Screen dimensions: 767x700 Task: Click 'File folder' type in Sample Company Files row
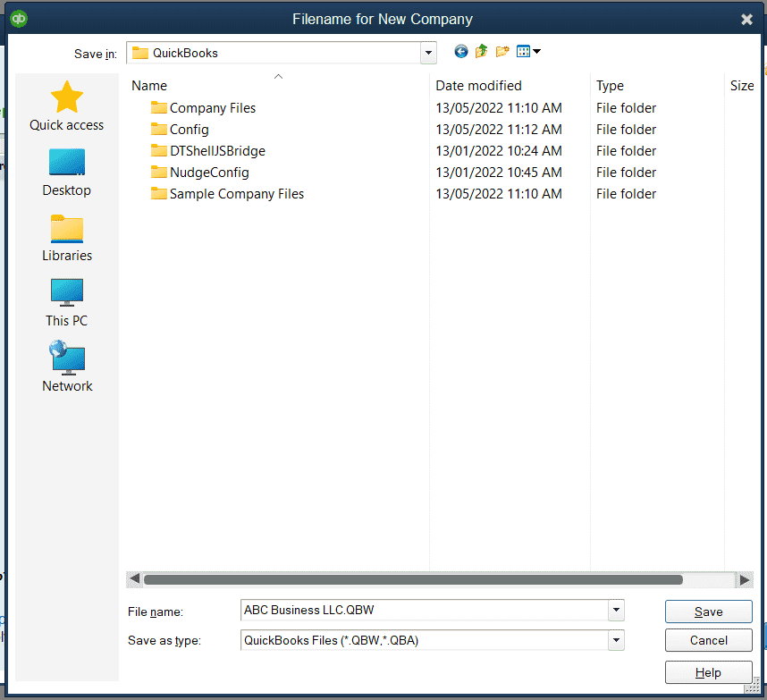tap(626, 194)
